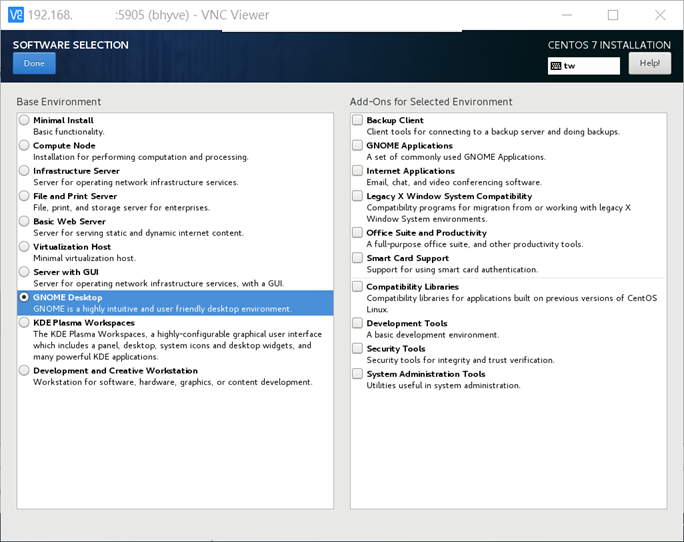Viewport: 684px width, 542px height.
Task: Click 'Support for using smart card authentication.'
Action: (452, 270)
